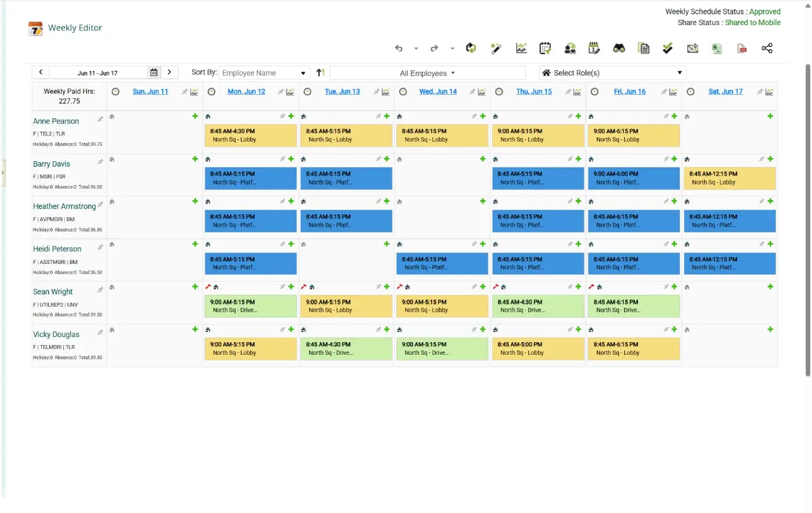Open Heather Armstrong's employee name link

click(65, 206)
